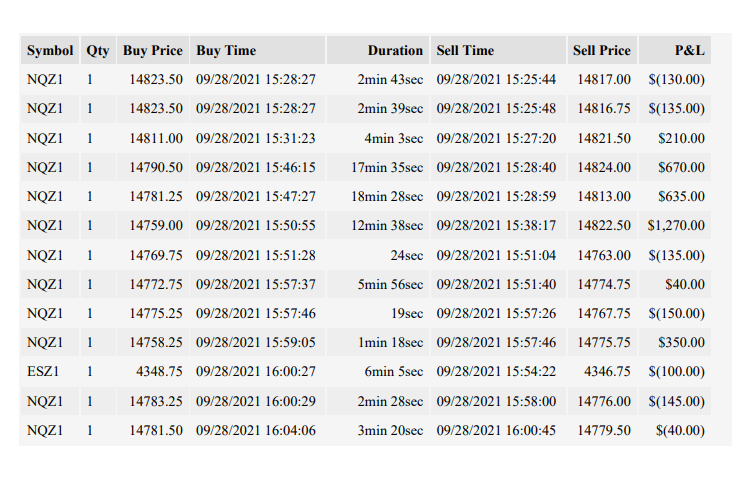Click the Buy Price column header
This screenshot has width=732, height=477.
pos(153,50)
